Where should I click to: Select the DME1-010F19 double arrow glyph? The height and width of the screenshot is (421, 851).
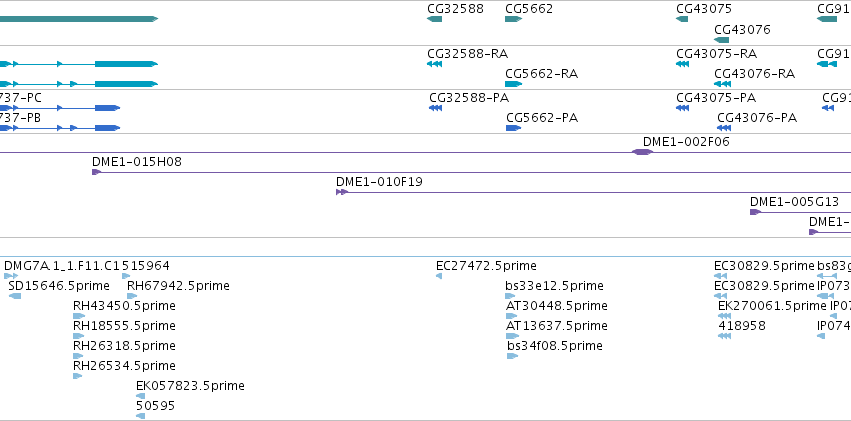[342, 192]
